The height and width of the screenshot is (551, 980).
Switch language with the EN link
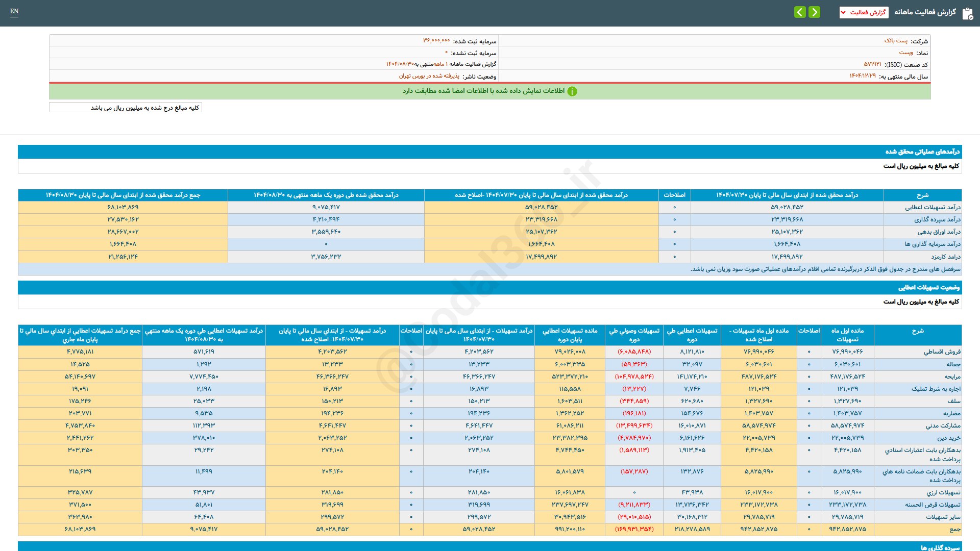14,11
